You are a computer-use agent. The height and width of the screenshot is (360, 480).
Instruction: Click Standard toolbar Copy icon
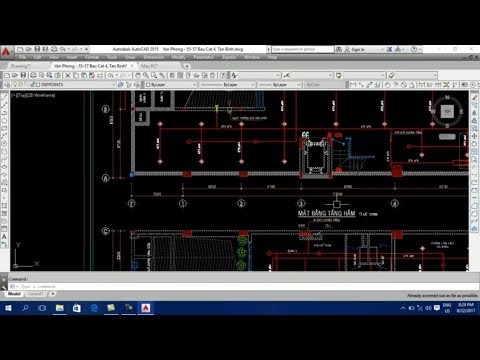pyautogui.click(x=76, y=75)
